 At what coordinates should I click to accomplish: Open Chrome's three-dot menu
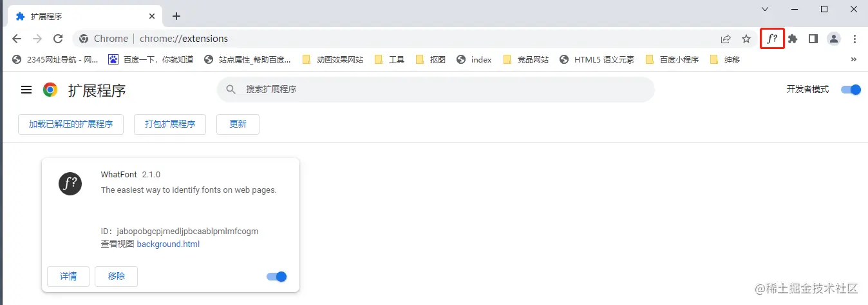(x=854, y=39)
